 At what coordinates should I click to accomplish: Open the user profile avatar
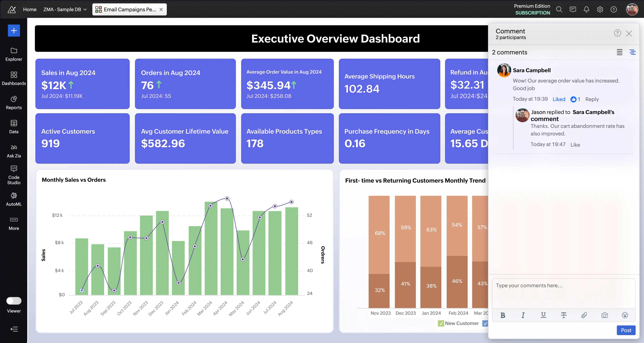[x=632, y=9]
